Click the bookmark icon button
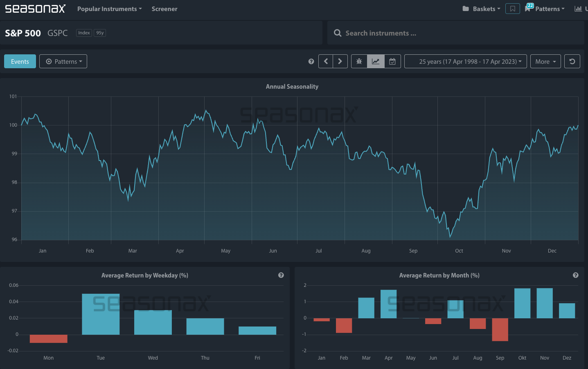 [x=513, y=9]
